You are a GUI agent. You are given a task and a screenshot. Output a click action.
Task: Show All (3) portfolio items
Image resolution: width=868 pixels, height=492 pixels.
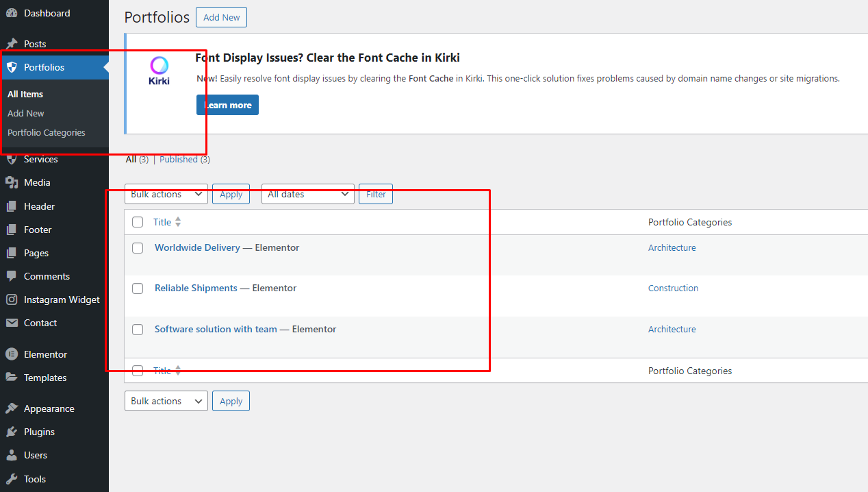pyautogui.click(x=137, y=159)
